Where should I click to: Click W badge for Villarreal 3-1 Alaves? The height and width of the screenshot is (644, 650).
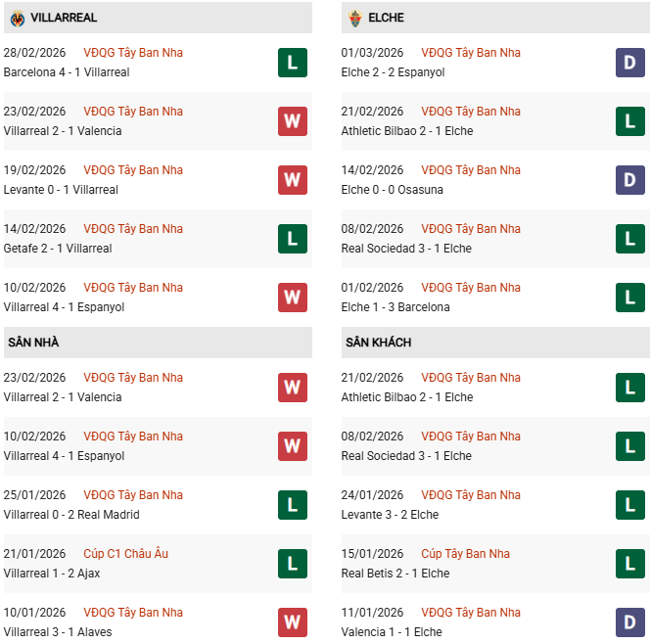(x=292, y=622)
